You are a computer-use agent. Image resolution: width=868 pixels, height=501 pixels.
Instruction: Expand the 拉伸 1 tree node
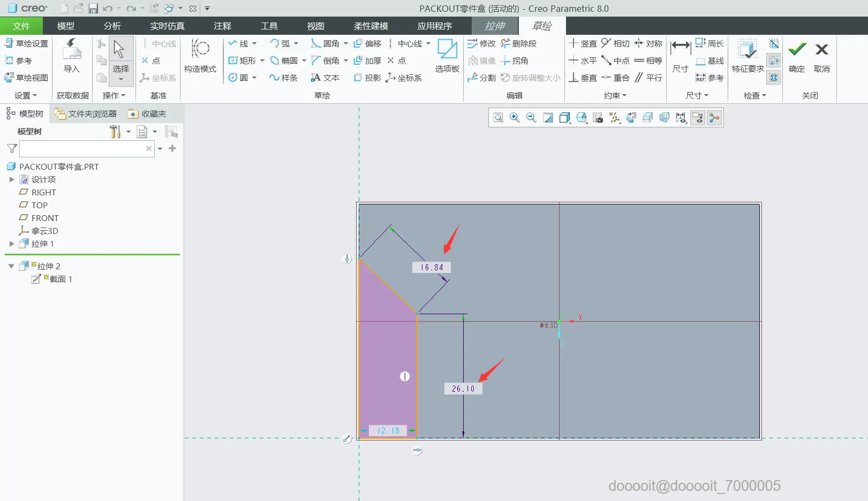pyautogui.click(x=12, y=244)
